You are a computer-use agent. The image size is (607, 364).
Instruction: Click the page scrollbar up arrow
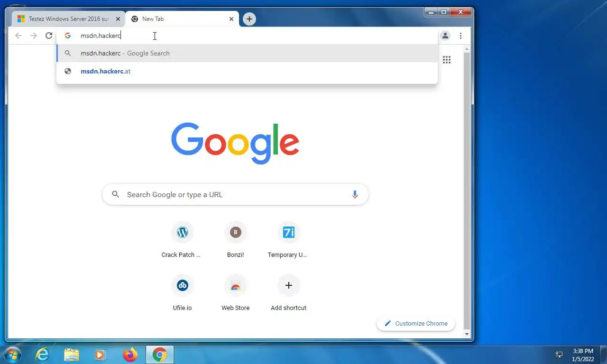467,49
